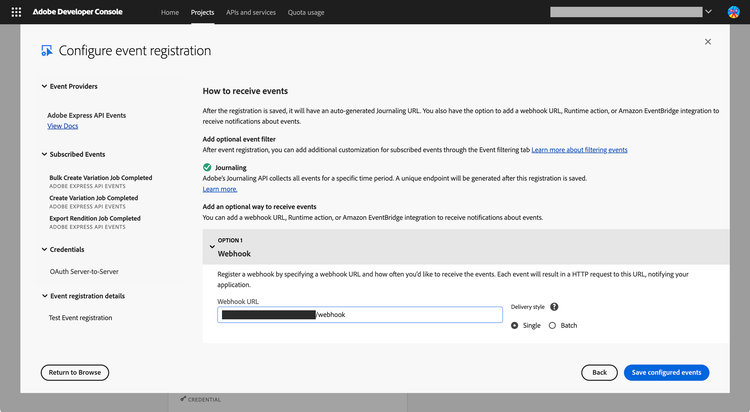
Task: Open the Journaling Learn more link
Action: [x=220, y=189]
